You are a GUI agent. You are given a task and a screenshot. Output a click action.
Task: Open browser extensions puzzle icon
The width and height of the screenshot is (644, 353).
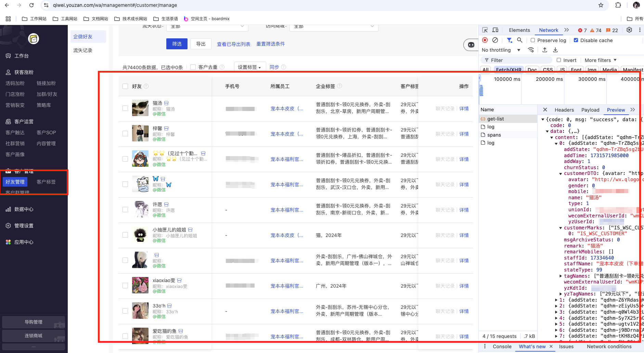(x=618, y=5)
